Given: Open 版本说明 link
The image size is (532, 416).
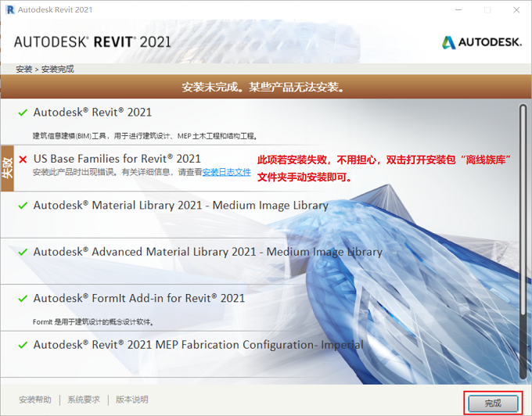Looking at the screenshot, I should click(132, 400).
